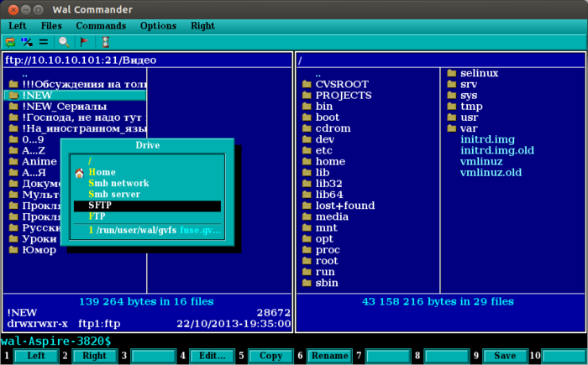The width and height of the screenshot is (588, 365).
Task: Choose Smb network in Drive dialog
Action: [x=147, y=183]
